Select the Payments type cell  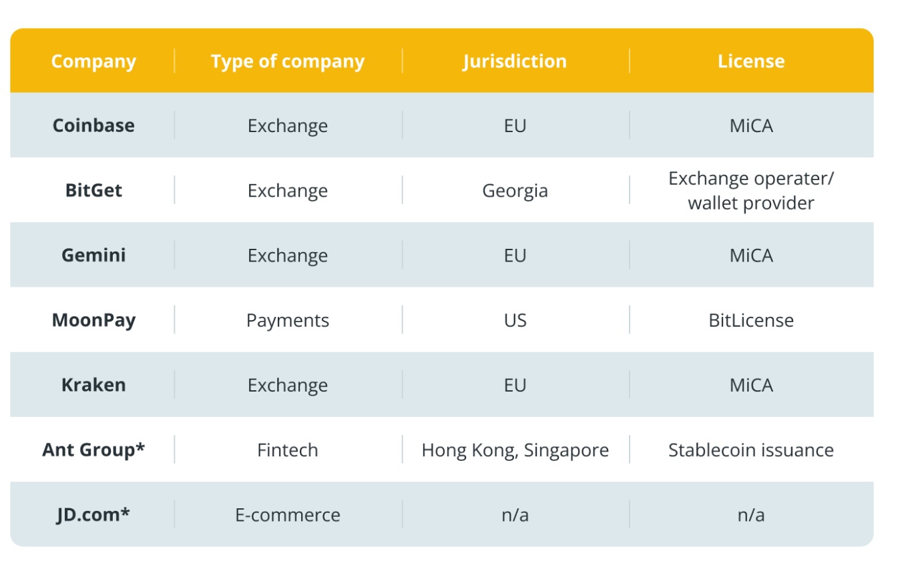coord(288,320)
